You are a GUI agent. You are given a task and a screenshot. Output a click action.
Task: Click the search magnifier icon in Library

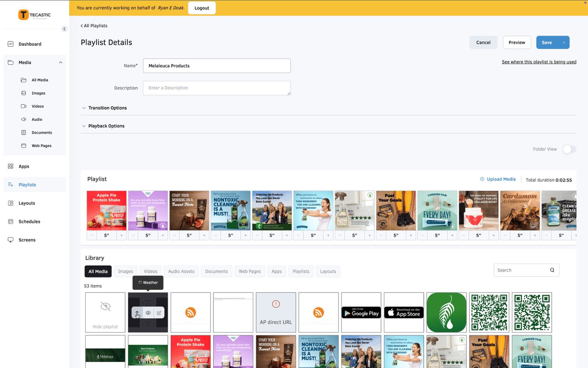click(x=552, y=270)
